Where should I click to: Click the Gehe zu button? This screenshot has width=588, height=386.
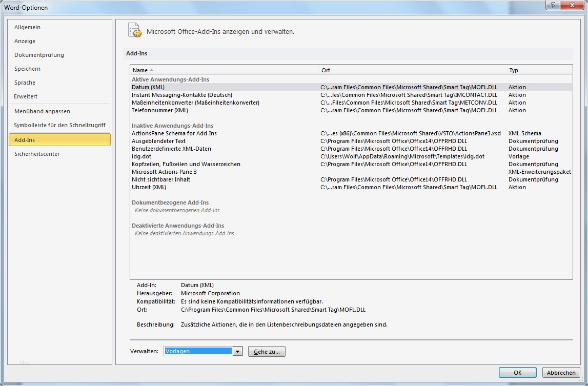click(x=267, y=351)
